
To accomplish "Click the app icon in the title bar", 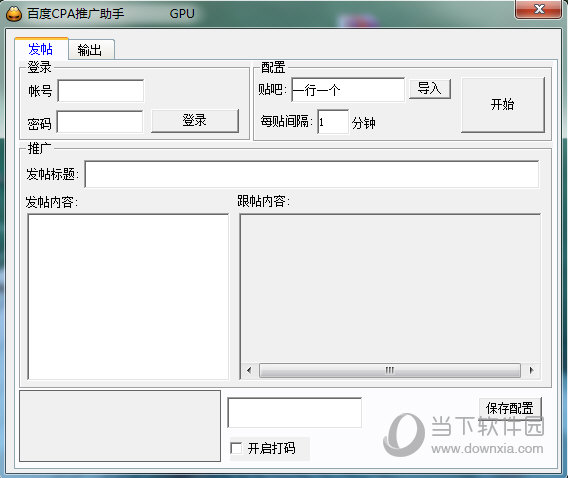I will click(14, 14).
